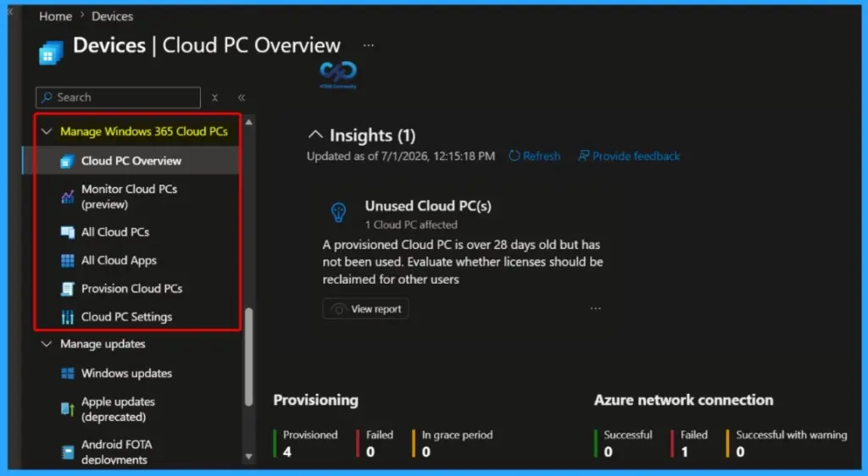Expand the far-left portal navigation chevron

click(9, 12)
